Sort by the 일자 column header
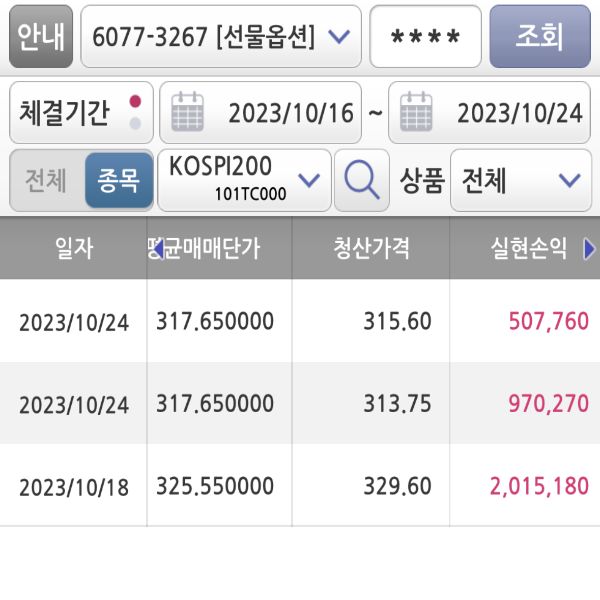 pyautogui.click(x=74, y=248)
